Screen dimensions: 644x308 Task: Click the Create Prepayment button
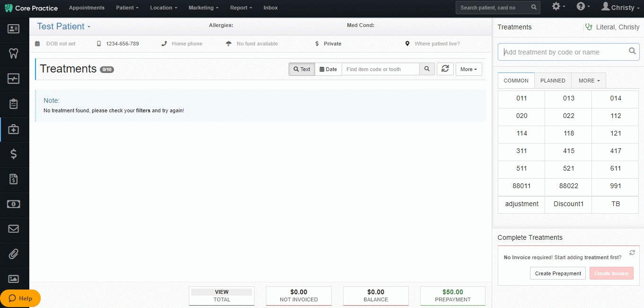click(x=558, y=273)
